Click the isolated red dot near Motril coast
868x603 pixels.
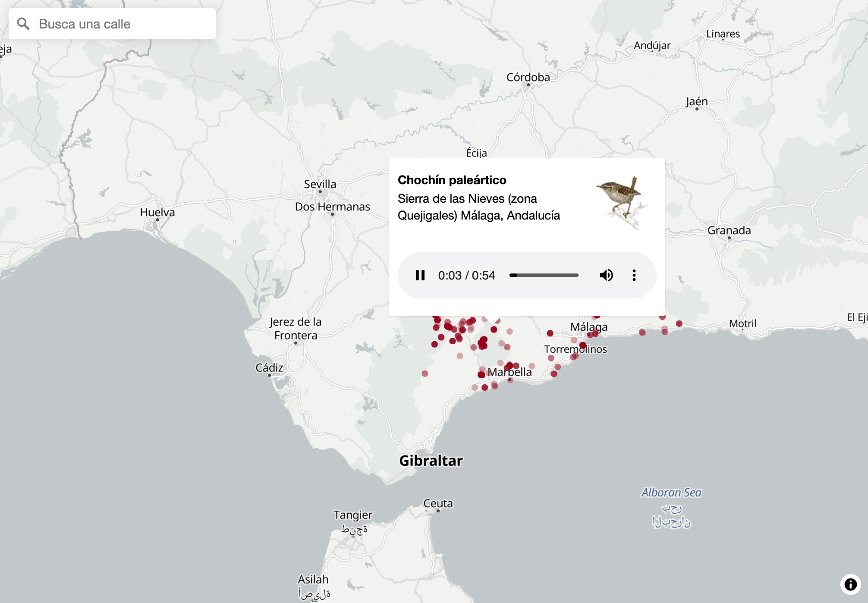point(679,323)
